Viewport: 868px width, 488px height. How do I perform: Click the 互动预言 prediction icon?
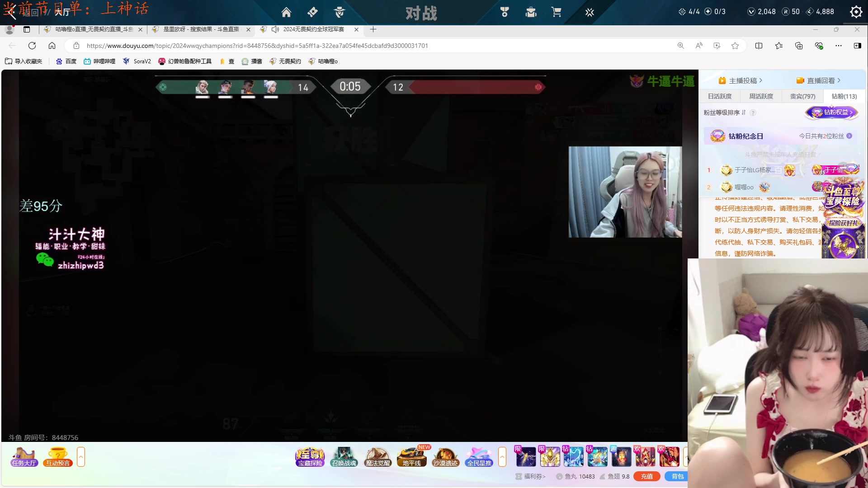tap(58, 457)
